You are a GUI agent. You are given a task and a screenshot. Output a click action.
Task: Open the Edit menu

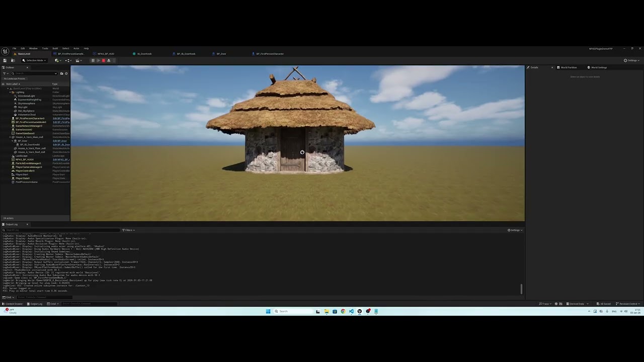point(23,48)
